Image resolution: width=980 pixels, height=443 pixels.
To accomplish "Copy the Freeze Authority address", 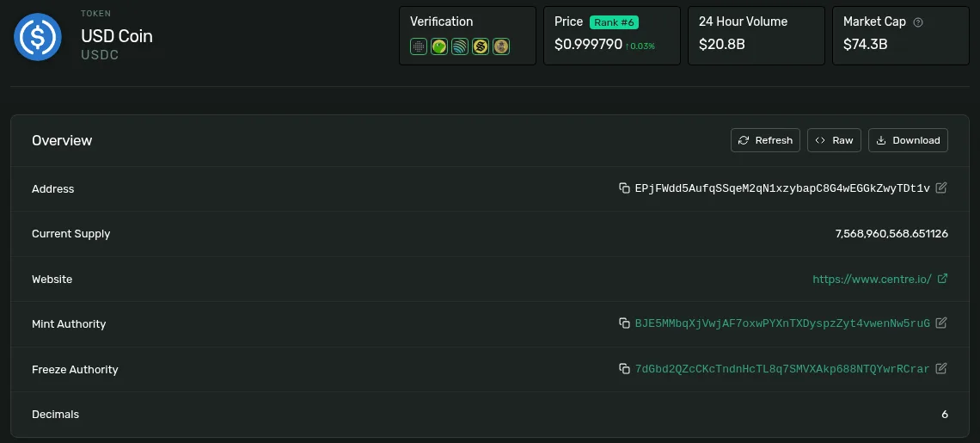I will click(624, 368).
